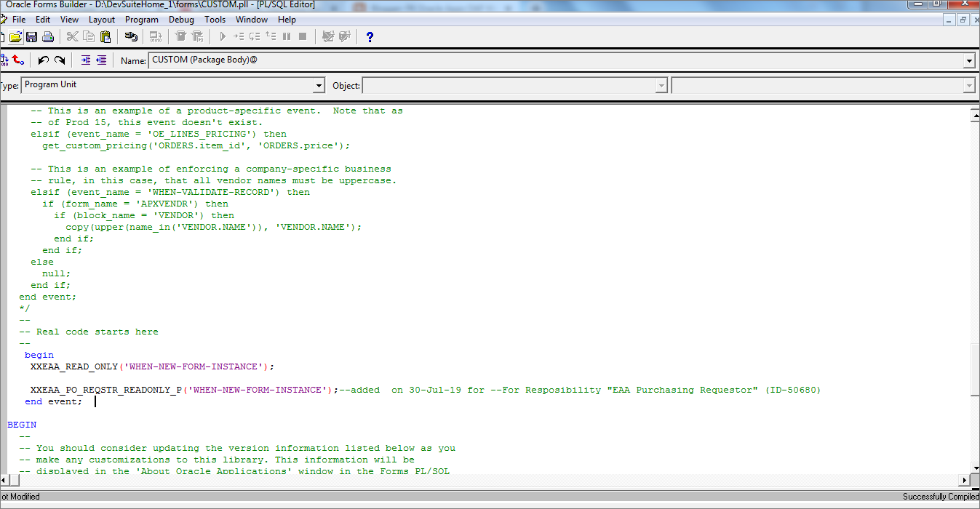The width and height of the screenshot is (980, 509).
Task: Open Forms Builder Help with question mark icon
Action: pyautogui.click(x=370, y=37)
